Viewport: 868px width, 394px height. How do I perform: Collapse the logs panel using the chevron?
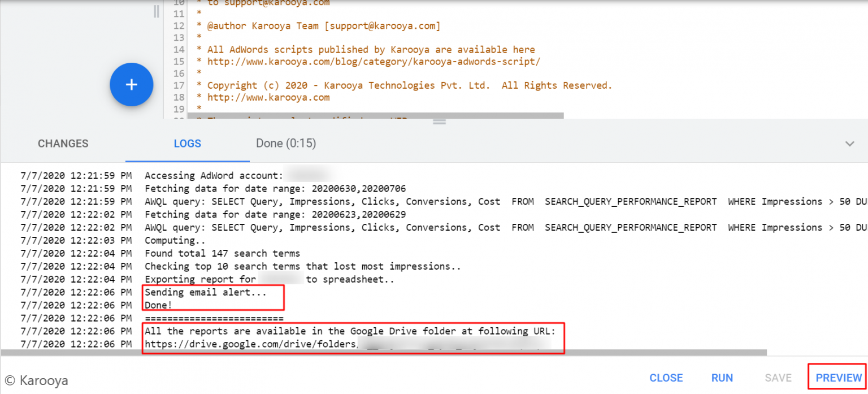(849, 144)
